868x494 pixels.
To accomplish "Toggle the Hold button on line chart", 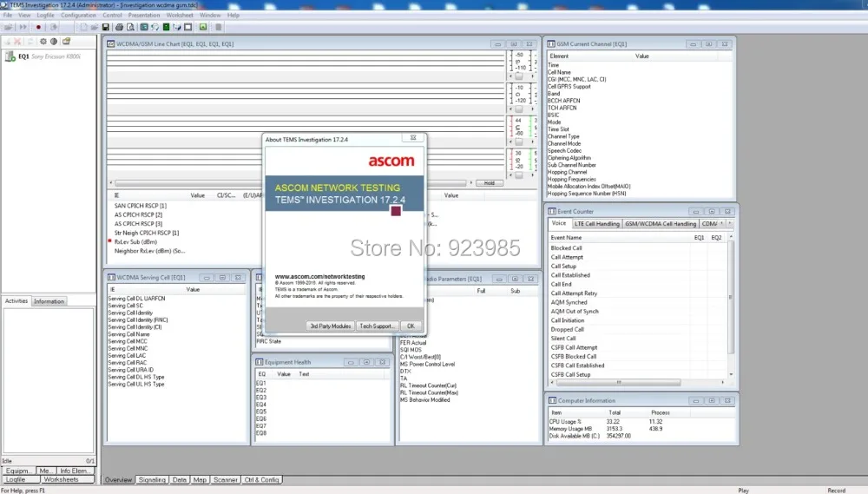I will pos(490,183).
